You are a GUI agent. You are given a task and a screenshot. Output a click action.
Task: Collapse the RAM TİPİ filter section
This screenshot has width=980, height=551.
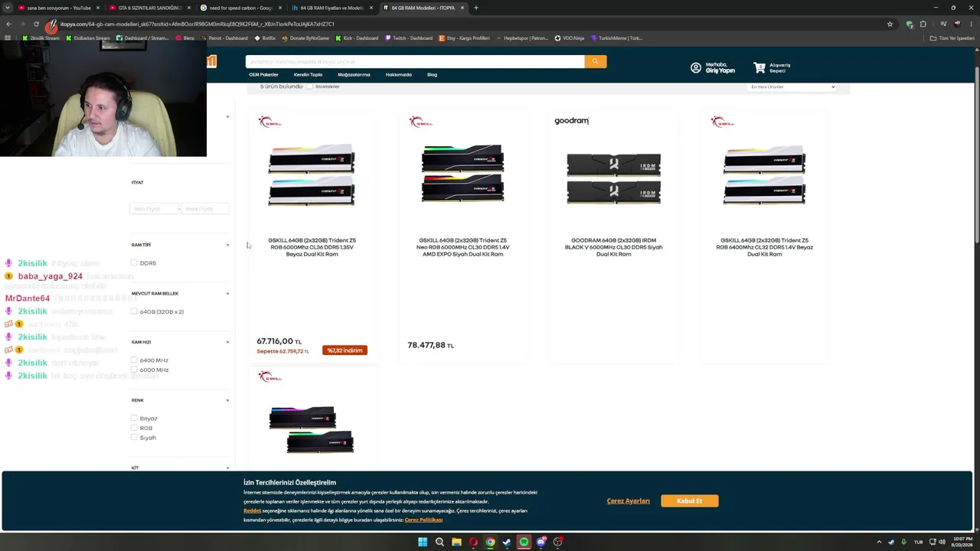[x=227, y=245]
